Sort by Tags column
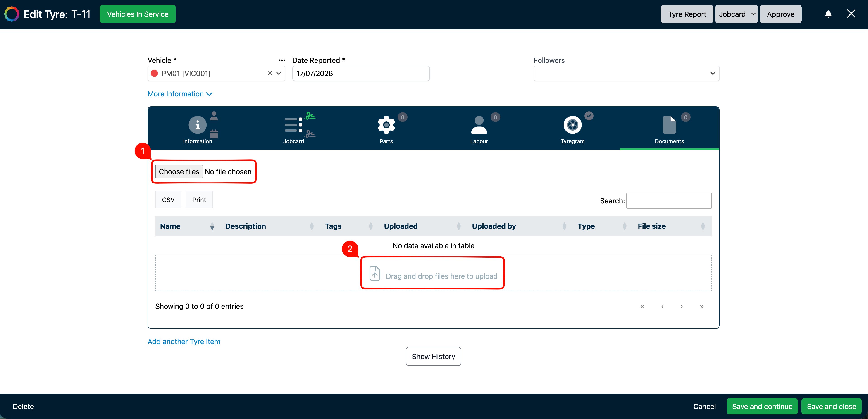 (349, 226)
